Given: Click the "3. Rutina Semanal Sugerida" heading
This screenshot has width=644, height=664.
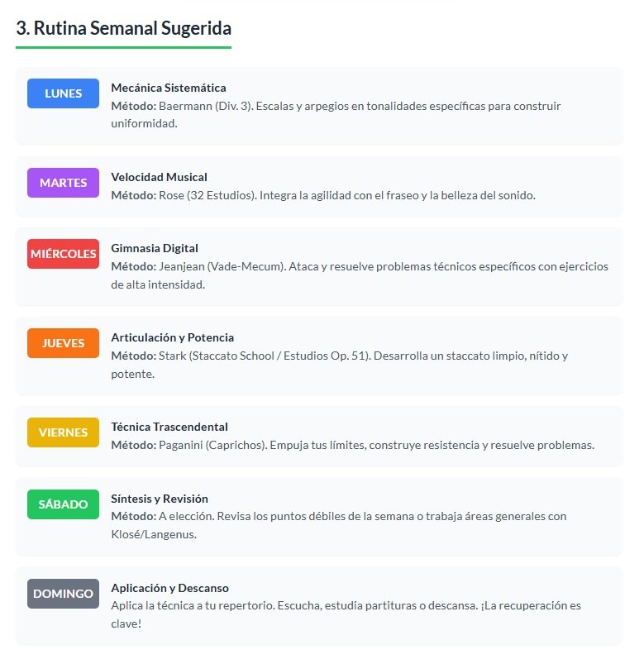Looking at the screenshot, I should [123, 27].
